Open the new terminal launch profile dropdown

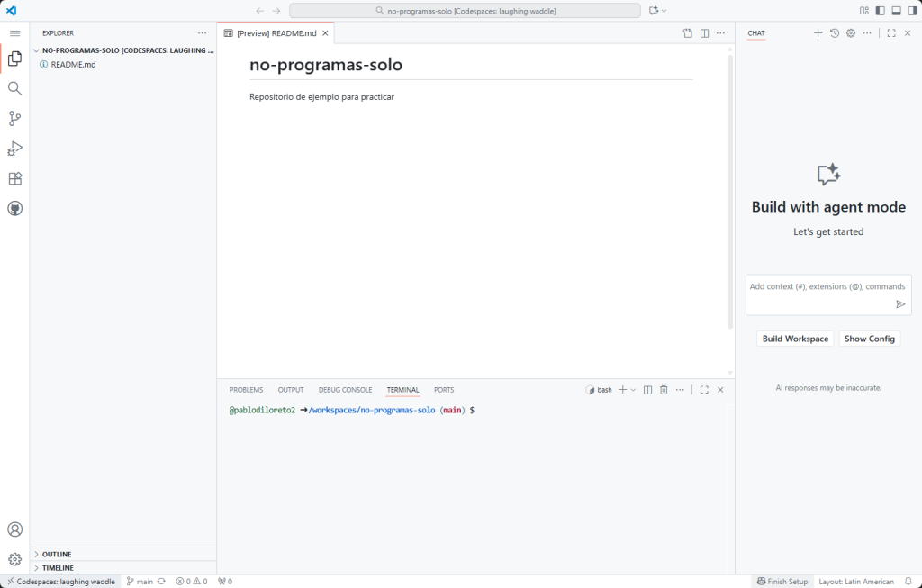[x=633, y=390]
